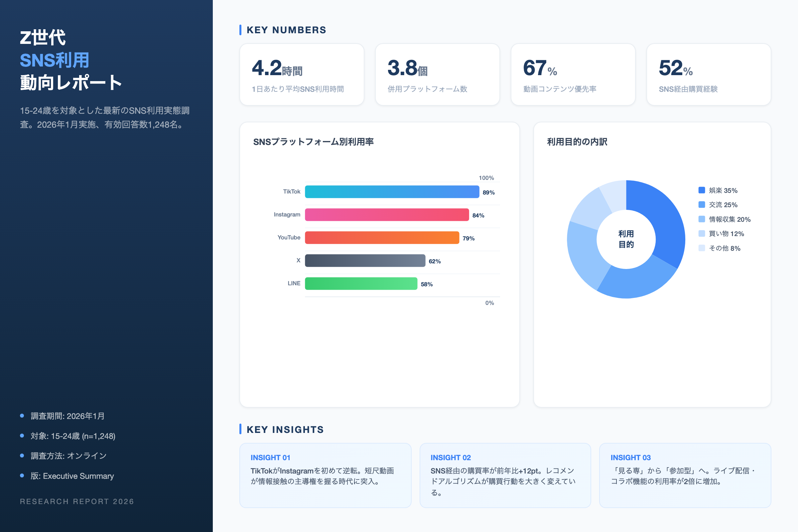Select the 買い物 12% legend marker

point(702,234)
